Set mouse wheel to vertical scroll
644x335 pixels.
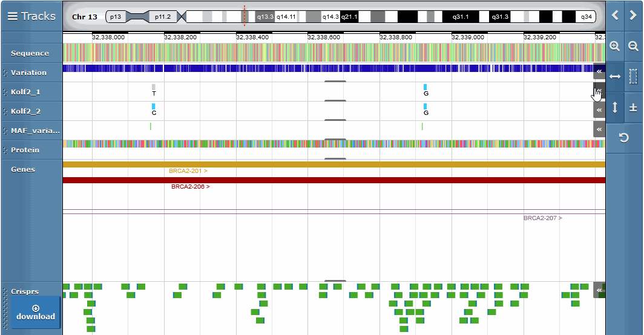point(615,107)
